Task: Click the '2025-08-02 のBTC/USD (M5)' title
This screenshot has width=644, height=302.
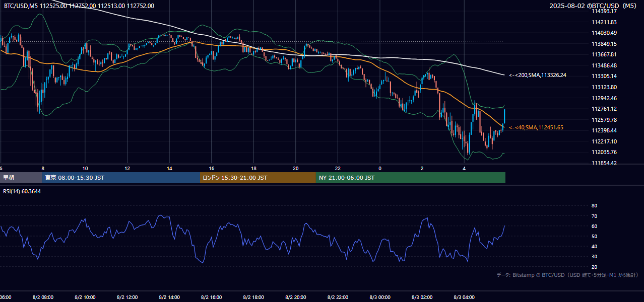Action: pyautogui.click(x=593, y=6)
